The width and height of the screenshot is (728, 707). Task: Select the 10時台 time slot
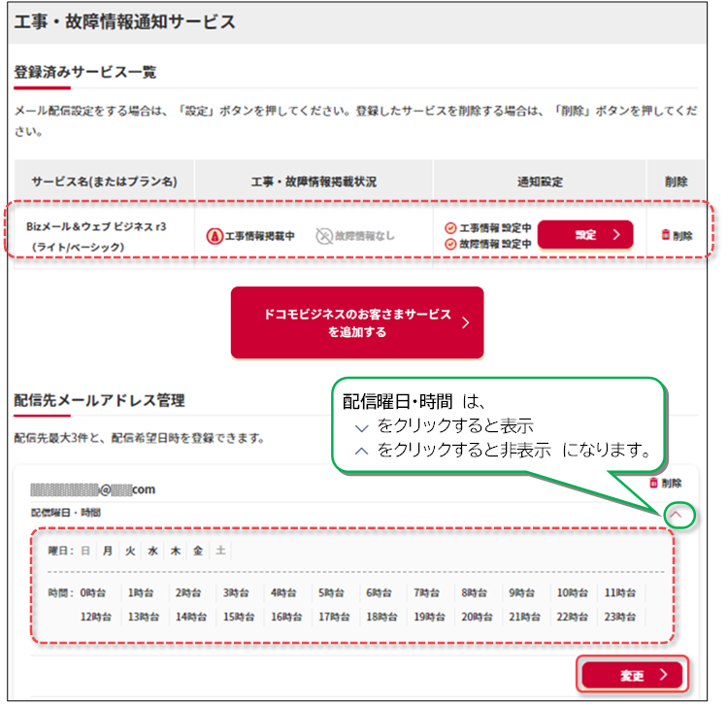pyautogui.click(x=572, y=592)
